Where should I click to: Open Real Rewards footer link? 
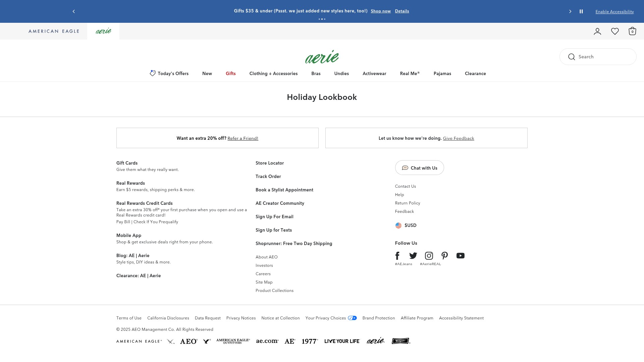pos(130,183)
